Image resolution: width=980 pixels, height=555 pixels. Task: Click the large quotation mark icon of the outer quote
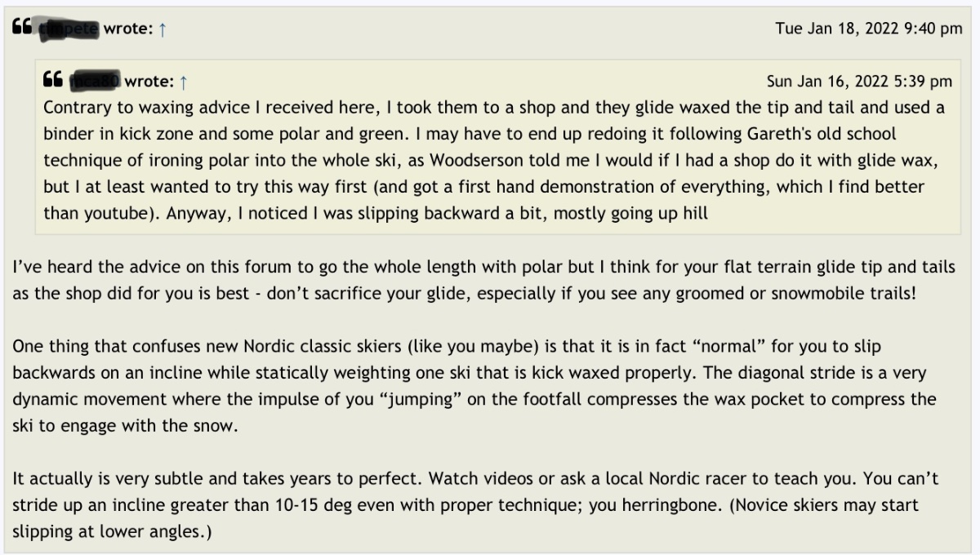[22, 28]
